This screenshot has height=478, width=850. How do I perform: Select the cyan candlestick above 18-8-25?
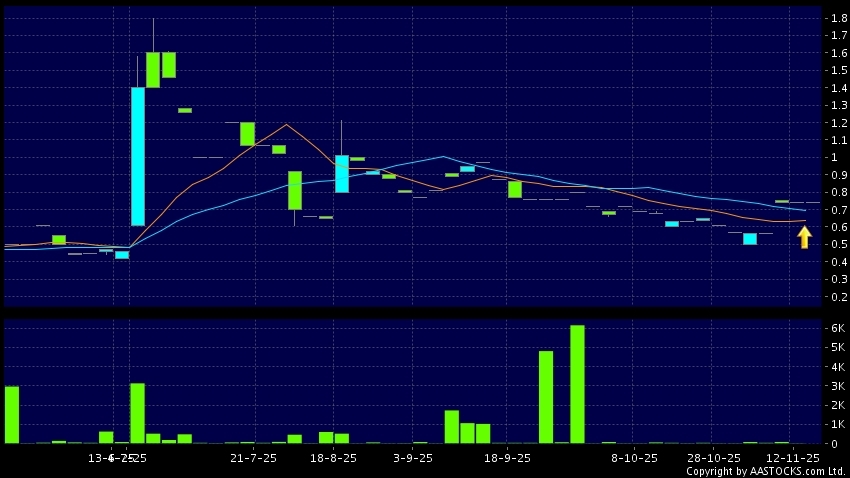342,173
